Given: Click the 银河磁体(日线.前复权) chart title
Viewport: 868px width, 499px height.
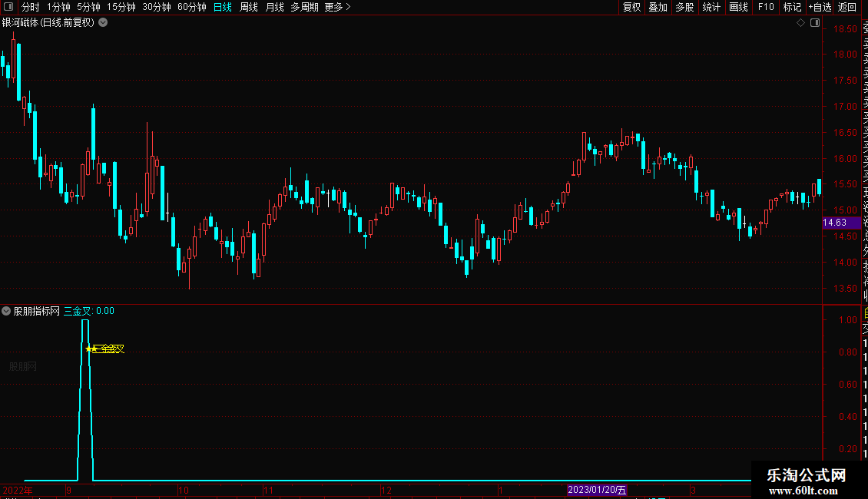Looking at the screenshot, I should pyautogui.click(x=48, y=23).
